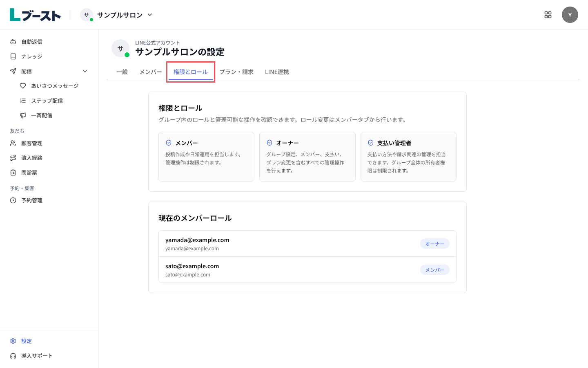Open ナレッジ from the sidebar
This screenshot has height=368, width=588.
(49, 56)
